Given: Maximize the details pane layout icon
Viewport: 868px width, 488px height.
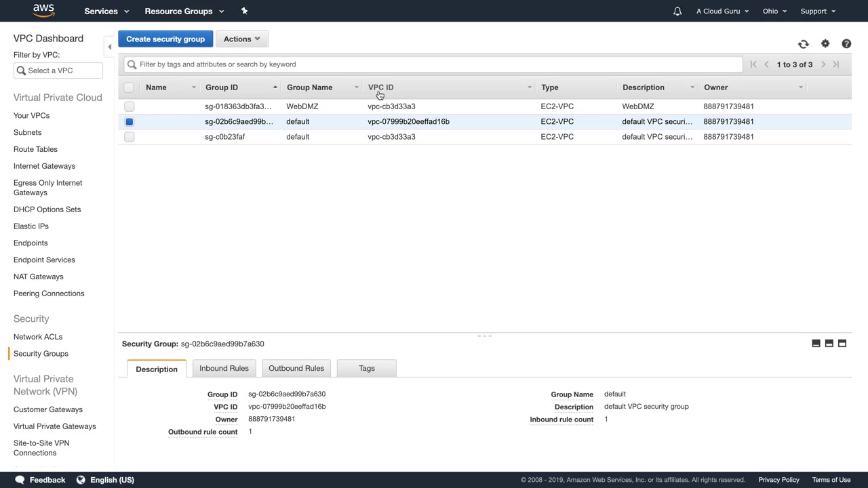Looking at the screenshot, I should tap(842, 344).
